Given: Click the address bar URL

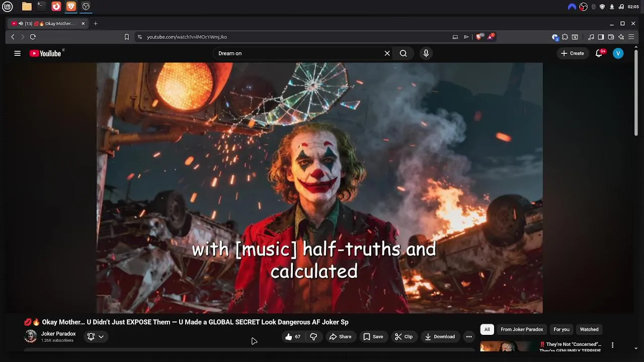Looking at the screenshot, I should tap(187, 37).
